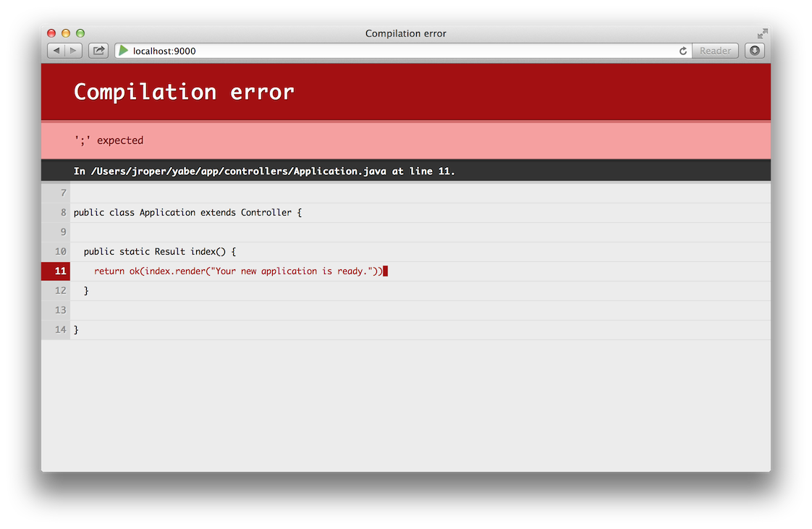
Task: Reload the page with the refresh icon
Action: pyautogui.click(x=682, y=51)
